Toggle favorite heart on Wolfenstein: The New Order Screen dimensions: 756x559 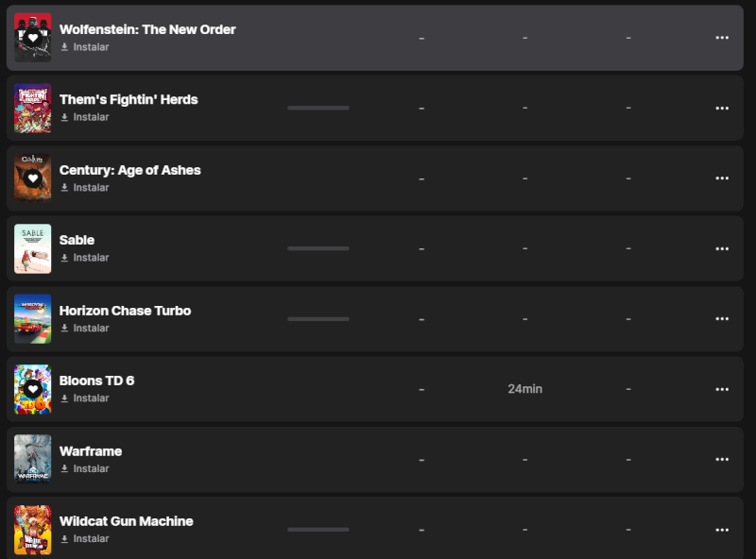pos(33,38)
